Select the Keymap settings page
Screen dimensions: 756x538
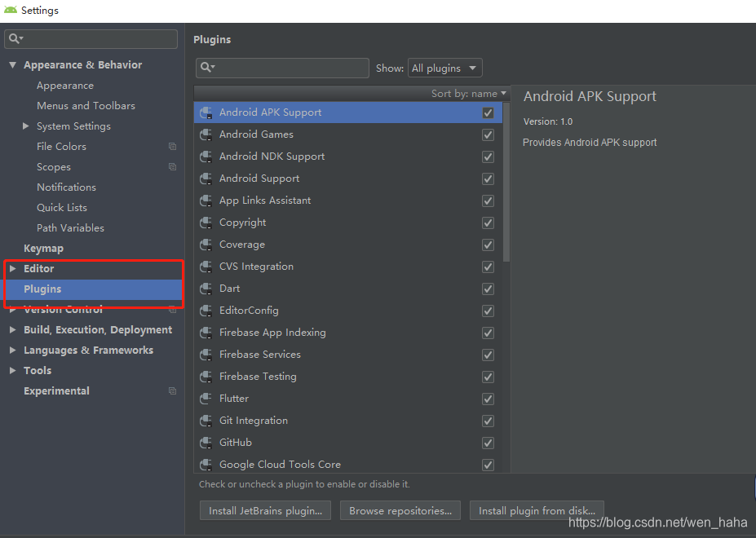[43, 249]
